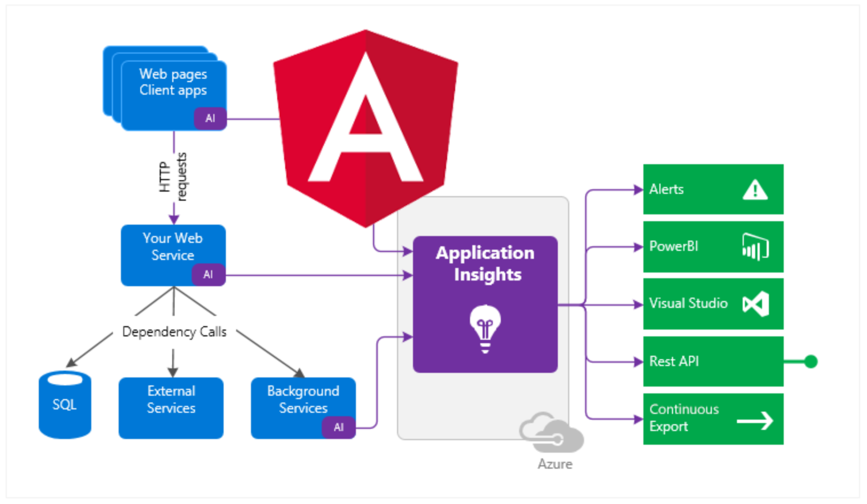
Task: Click the Continuous Export green tile
Action: click(714, 419)
